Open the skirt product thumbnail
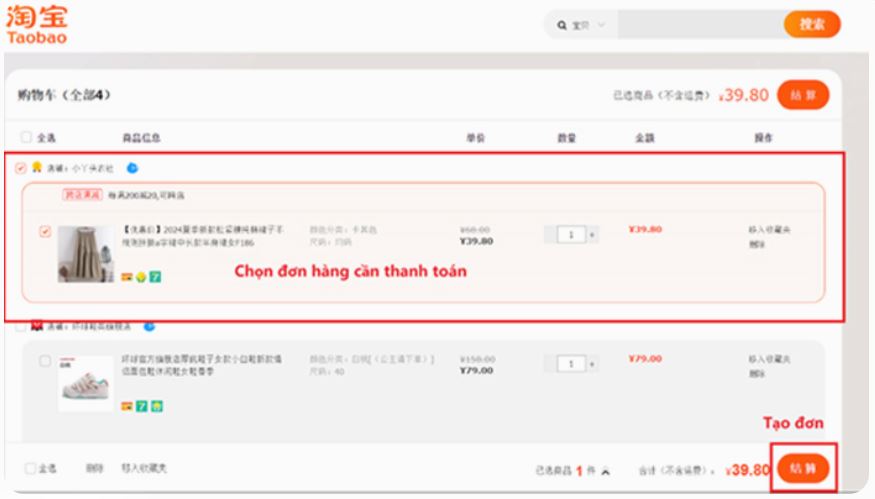The height and width of the screenshot is (499, 875). tap(86, 254)
